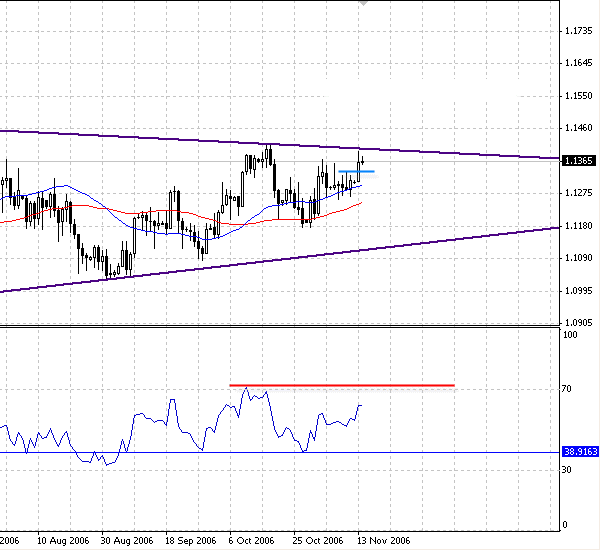
Task: Click the 6 Oct 2006 date label
Action: click(x=251, y=541)
